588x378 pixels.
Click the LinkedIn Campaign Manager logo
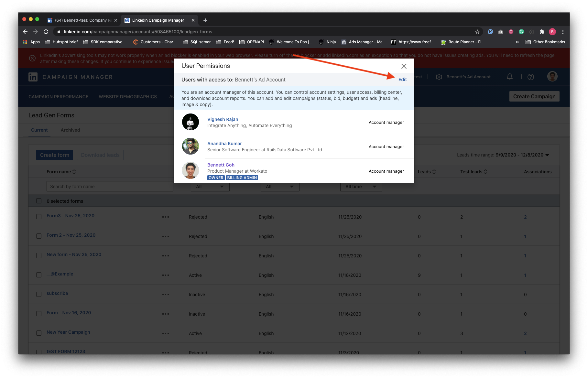pyautogui.click(x=33, y=77)
